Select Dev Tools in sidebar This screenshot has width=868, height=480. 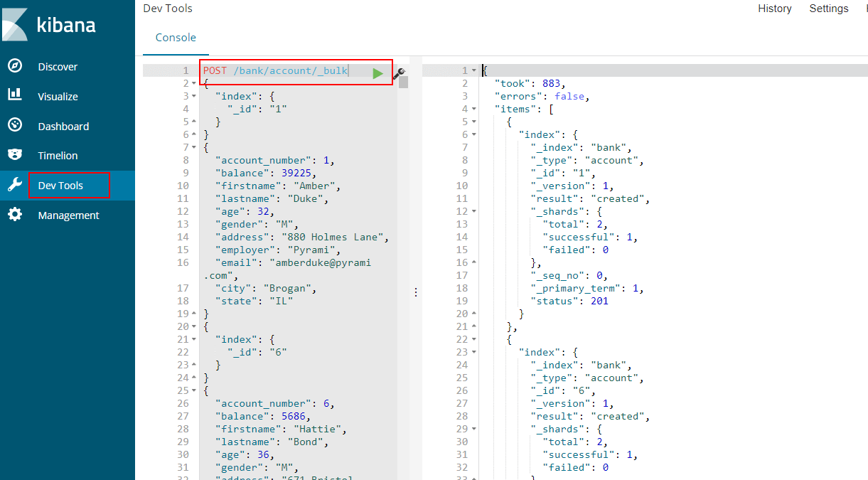click(x=60, y=186)
